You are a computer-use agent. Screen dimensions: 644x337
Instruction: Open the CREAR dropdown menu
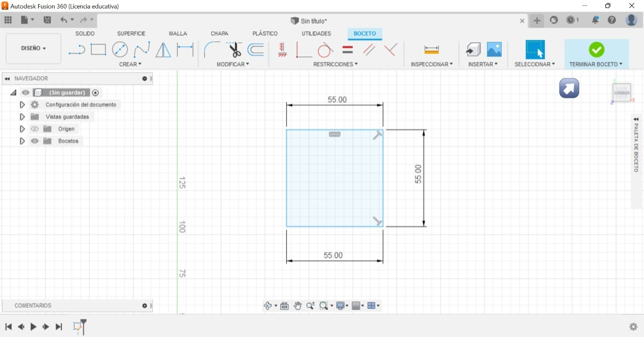[x=130, y=64]
